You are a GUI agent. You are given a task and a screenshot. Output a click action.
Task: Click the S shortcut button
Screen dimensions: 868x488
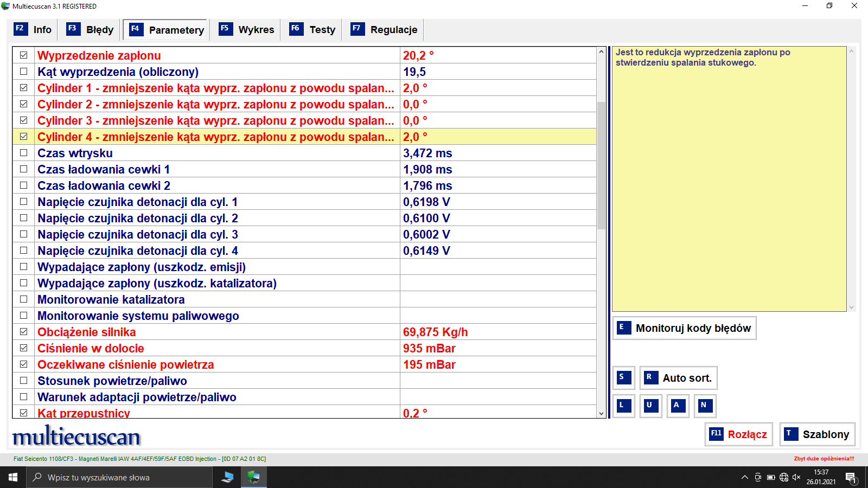click(624, 378)
